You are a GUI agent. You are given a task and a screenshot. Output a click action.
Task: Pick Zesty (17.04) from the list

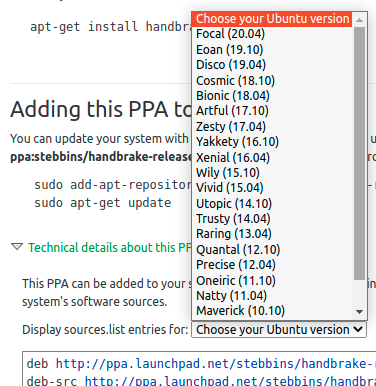click(x=272, y=126)
